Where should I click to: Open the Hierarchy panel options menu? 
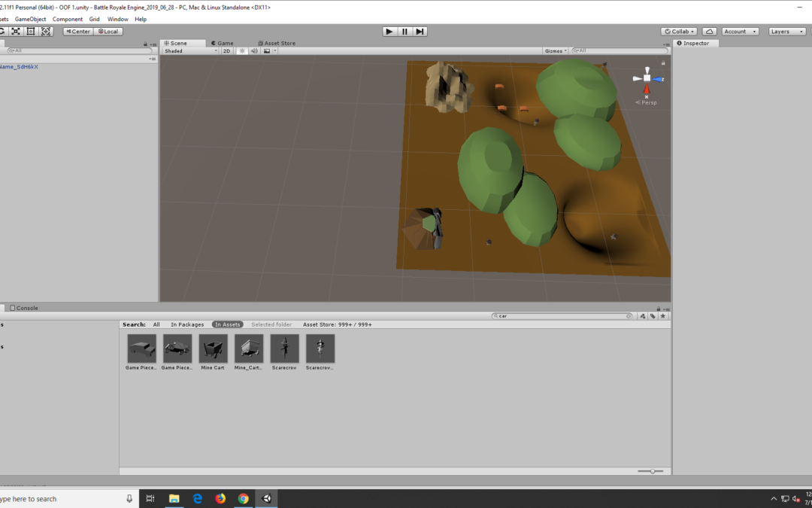click(152, 44)
